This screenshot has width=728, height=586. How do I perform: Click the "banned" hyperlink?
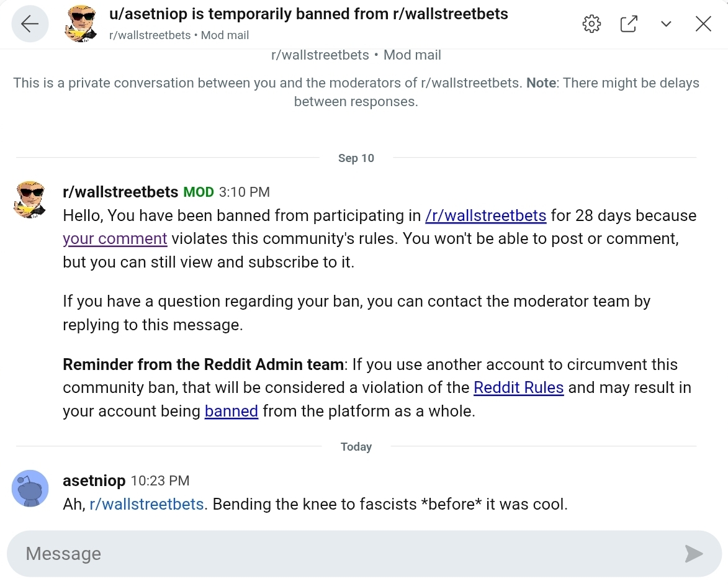pos(231,412)
